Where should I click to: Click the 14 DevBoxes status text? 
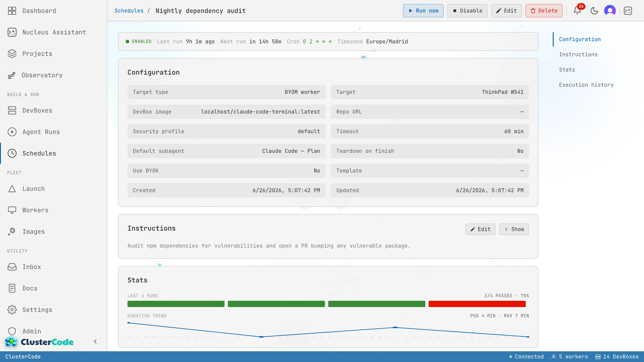[x=621, y=357]
